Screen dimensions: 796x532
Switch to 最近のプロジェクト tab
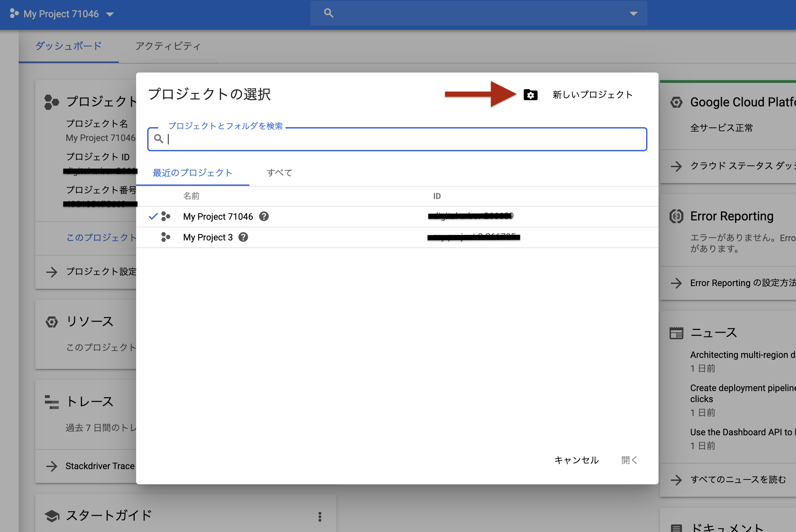coord(192,173)
